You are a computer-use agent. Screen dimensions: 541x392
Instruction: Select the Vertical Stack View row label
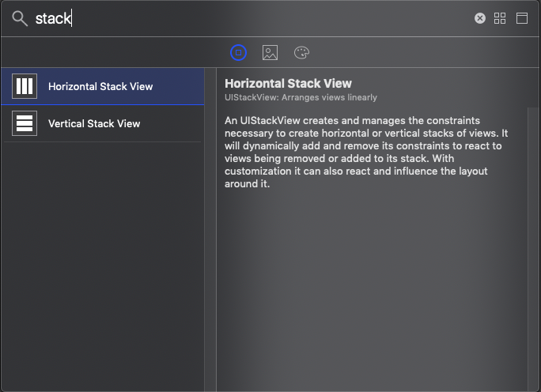(94, 123)
